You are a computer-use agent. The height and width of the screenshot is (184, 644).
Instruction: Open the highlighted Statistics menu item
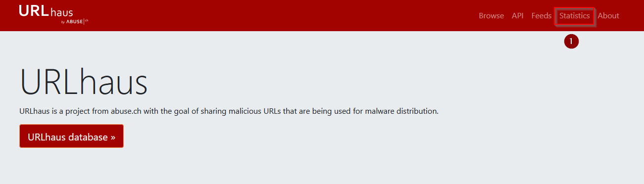click(x=574, y=16)
